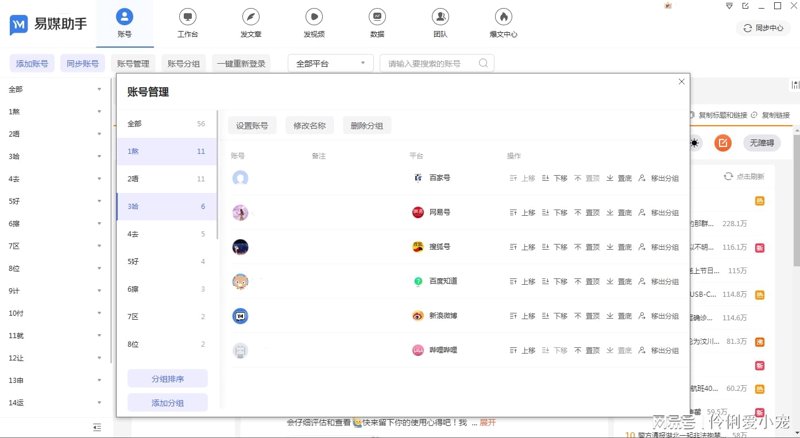The width and height of the screenshot is (800, 438).
Task: Move the 网易号 account up with 上移
Action: click(522, 212)
